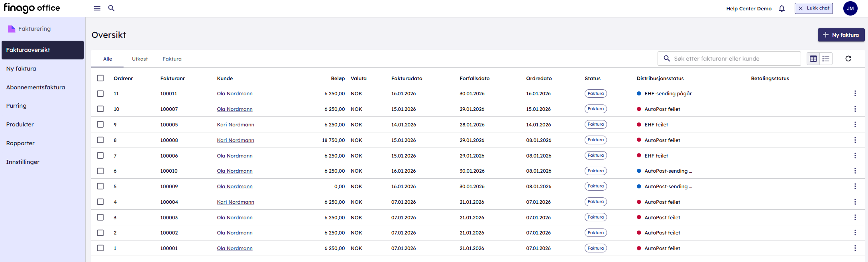The image size is (868, 262).
Task: Open more options for invoice 100001
Action: [x=855, y=248]
